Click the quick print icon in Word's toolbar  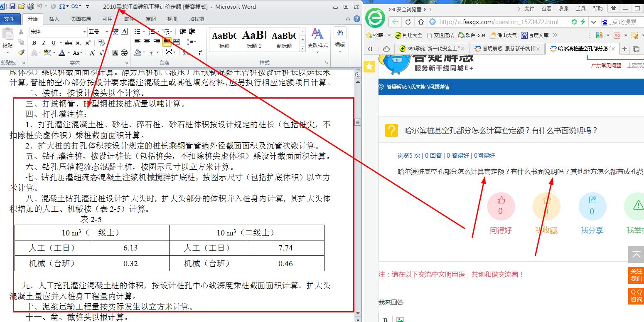(31, 7)
